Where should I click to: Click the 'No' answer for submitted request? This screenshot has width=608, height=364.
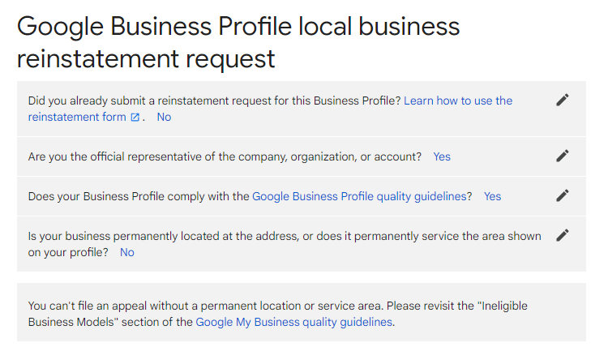pyautogui.click(x=164, y=117)
